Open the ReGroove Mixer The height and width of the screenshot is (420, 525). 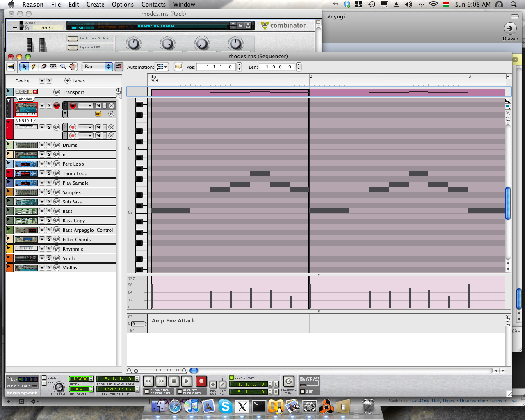(288, 382)
